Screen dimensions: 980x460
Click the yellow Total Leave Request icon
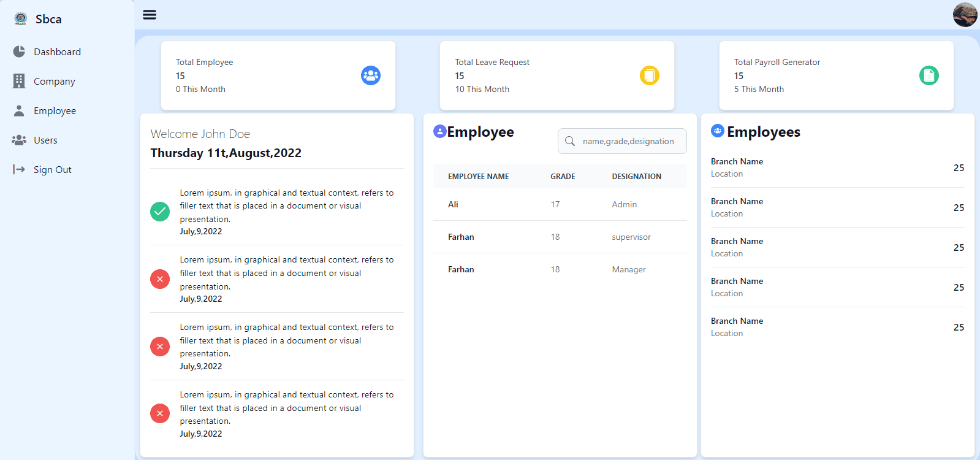point(650,75)
